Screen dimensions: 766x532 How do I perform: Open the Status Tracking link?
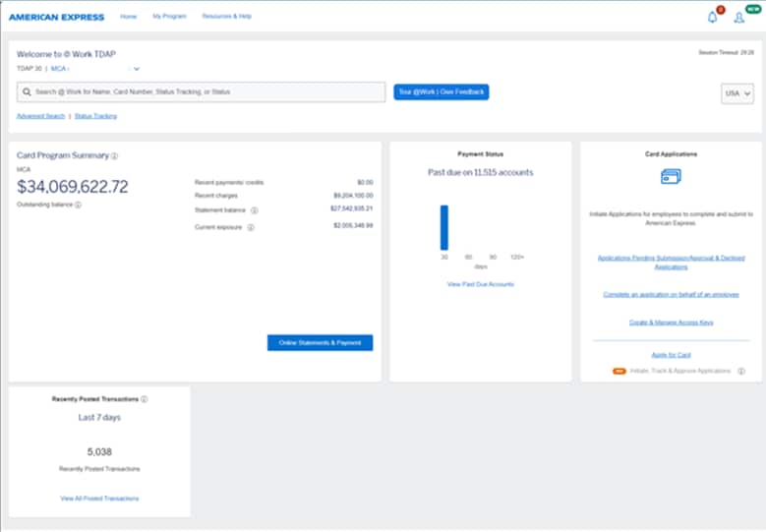tap(95, 116)
